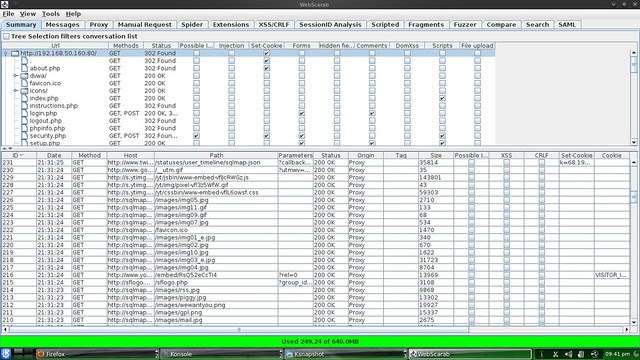The width and height of the screenshot is (640, 360).
Task: Switch to the Fuzzer tab
Action: pos(465,24)
